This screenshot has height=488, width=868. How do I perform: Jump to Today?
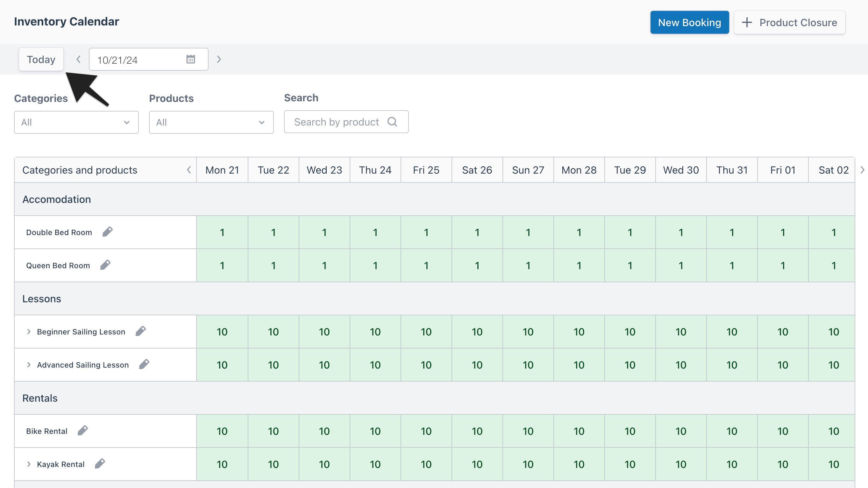pyautogui.click(x=41, y=59)
